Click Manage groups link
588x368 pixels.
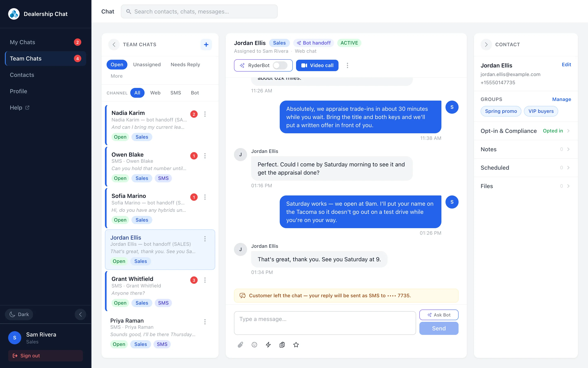point(561,99)
